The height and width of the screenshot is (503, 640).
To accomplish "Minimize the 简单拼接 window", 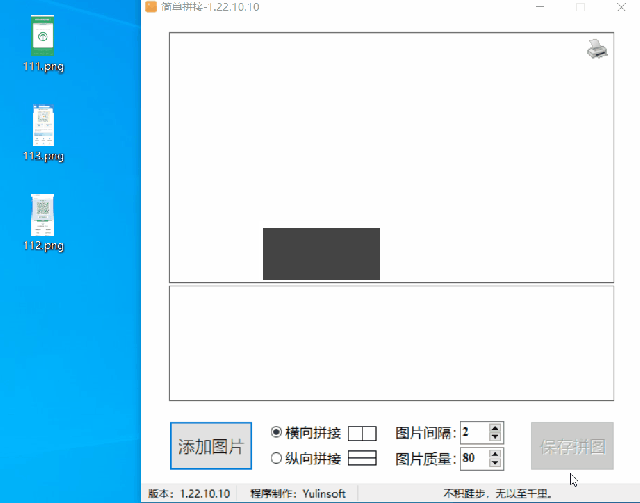I will 540,7.
